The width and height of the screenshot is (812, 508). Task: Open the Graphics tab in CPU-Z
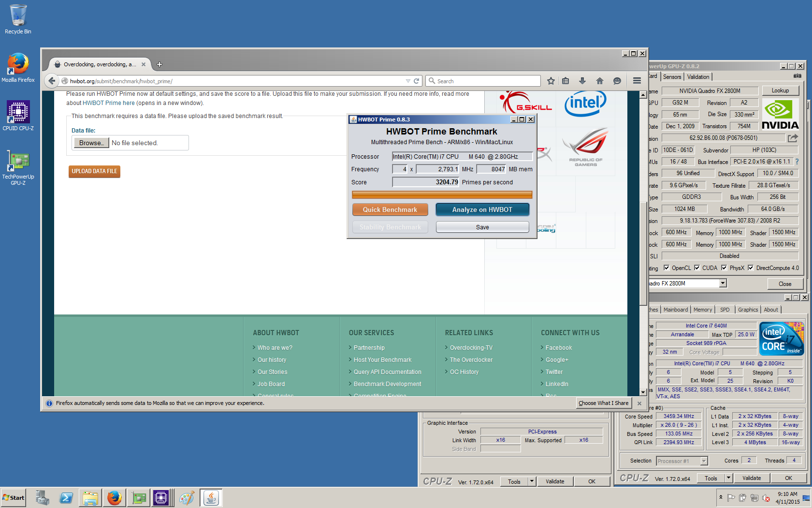coord(748,310)
